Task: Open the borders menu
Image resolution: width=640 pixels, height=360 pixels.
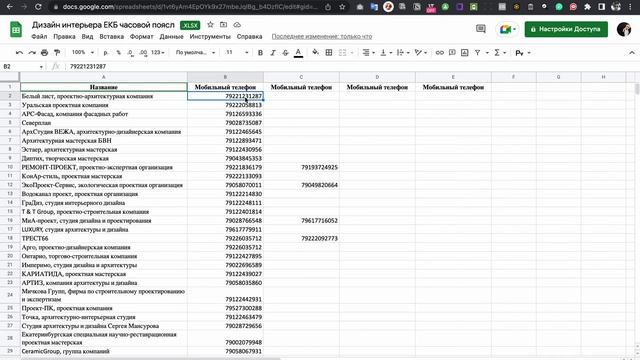Action: [x=329, y=53]
